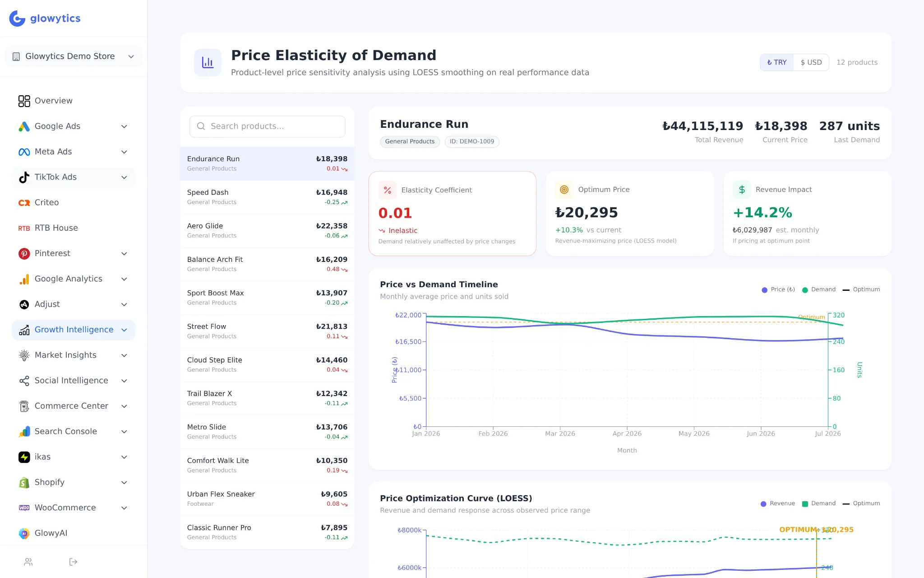Select Classic Runner Pro product
The height and width of the screenshot is (578, 924).
[267, 532]
